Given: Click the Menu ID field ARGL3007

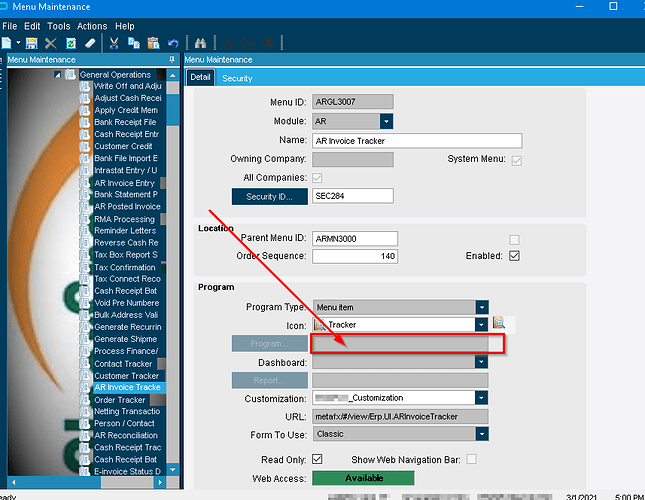Looking at the screenshot, I should coord(353,102).
